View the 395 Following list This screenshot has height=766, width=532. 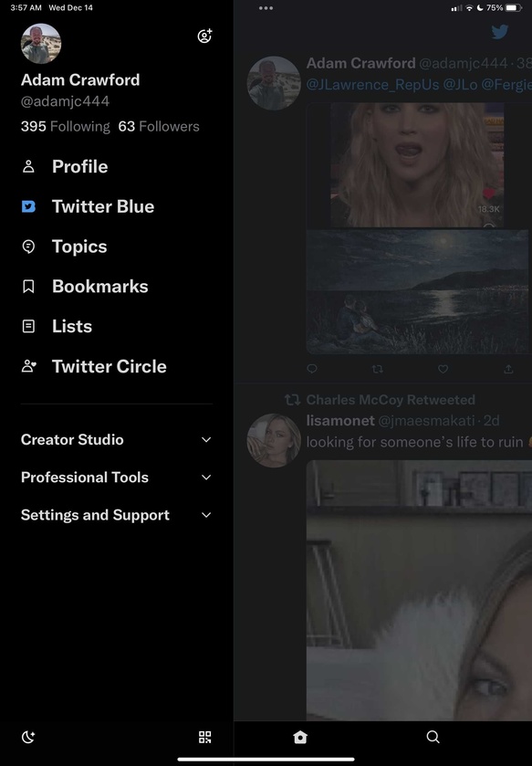click(x=66, y=127)
